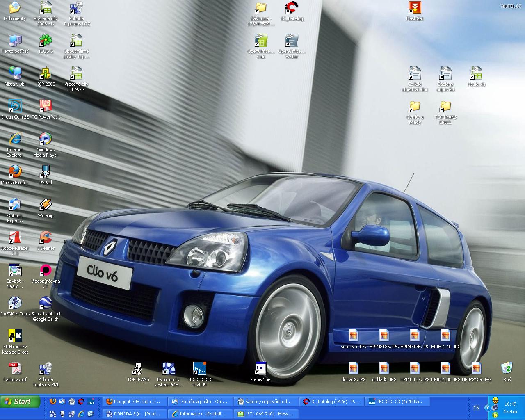Launch the FlashGet desktop icon
Image resolution: width=525 pixels, height=420 pixels.
415,8
